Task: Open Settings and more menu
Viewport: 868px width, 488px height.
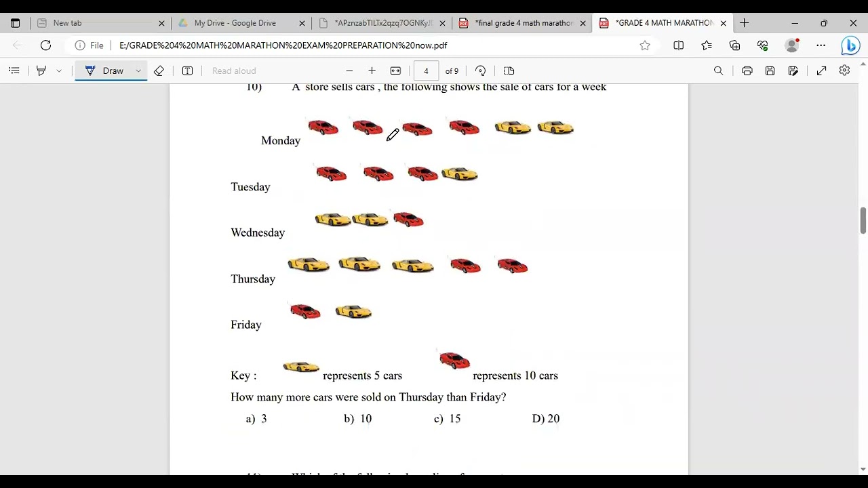Action: (x=821, y=45)
